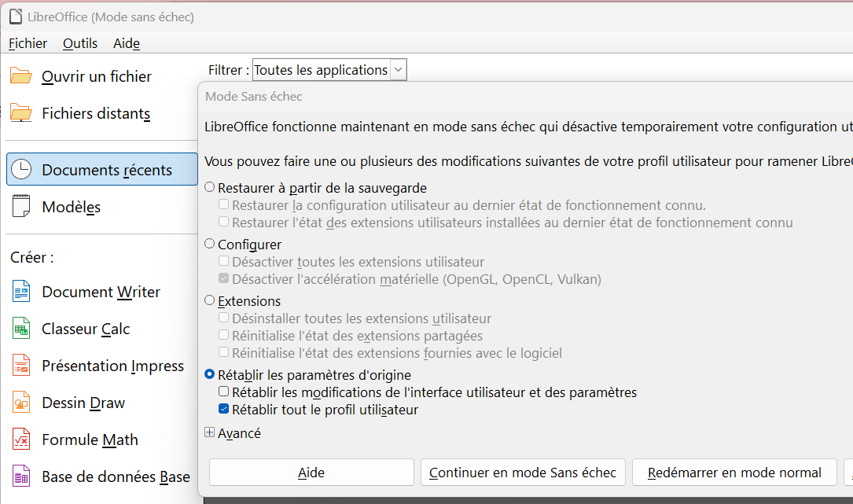Click the Filtrer : label
853x504 pixels.
point(229,70)
